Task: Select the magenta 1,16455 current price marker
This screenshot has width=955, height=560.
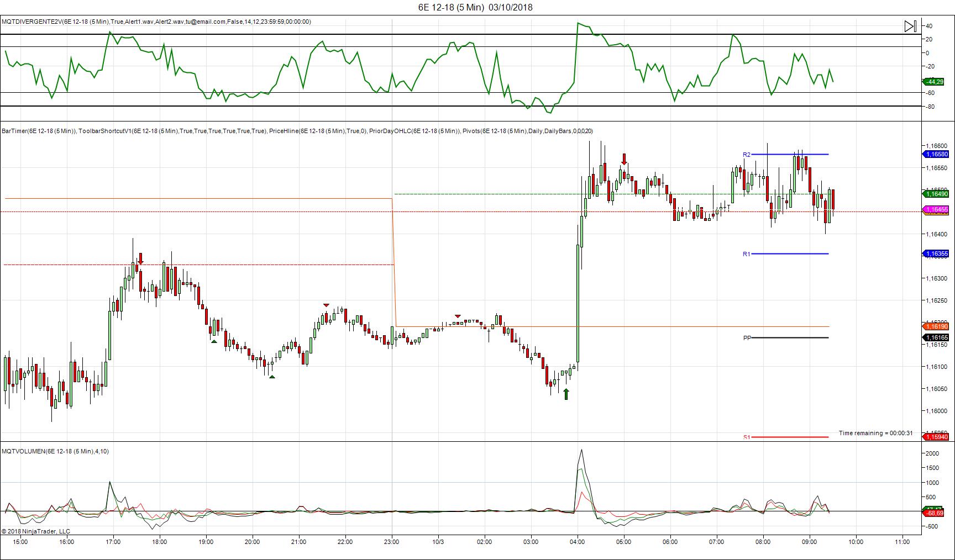Action: tap(937, 210)
